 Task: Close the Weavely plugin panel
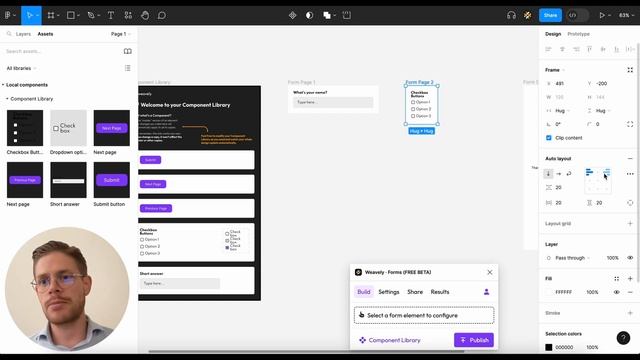pyautogui.click(x=490, y=272)
